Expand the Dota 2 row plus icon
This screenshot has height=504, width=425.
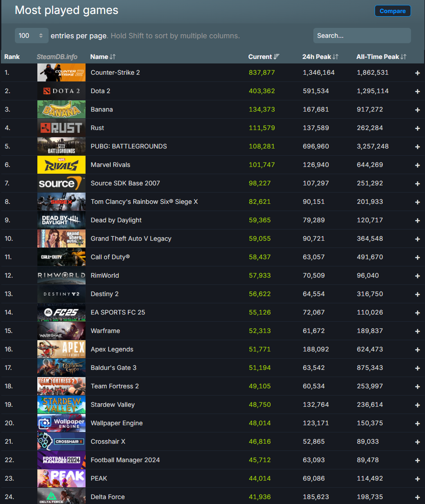(417, 91)
